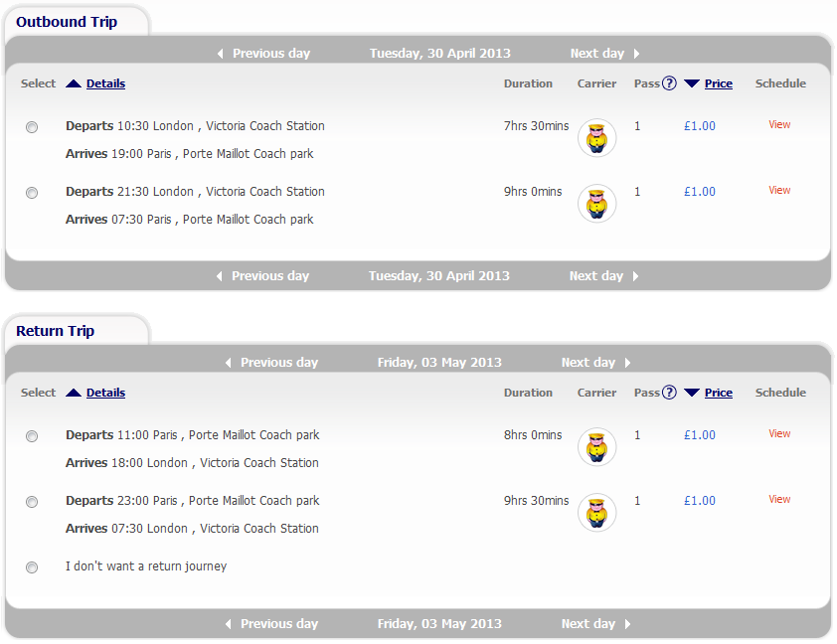The width and height of the screenshot is (837, 644).
Task: View schedule for the 10:30 outbound coach
Action: [779, 125]
